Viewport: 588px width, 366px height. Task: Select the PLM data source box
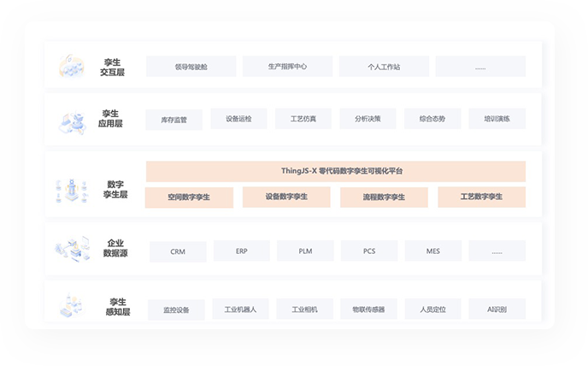[305, 251]
